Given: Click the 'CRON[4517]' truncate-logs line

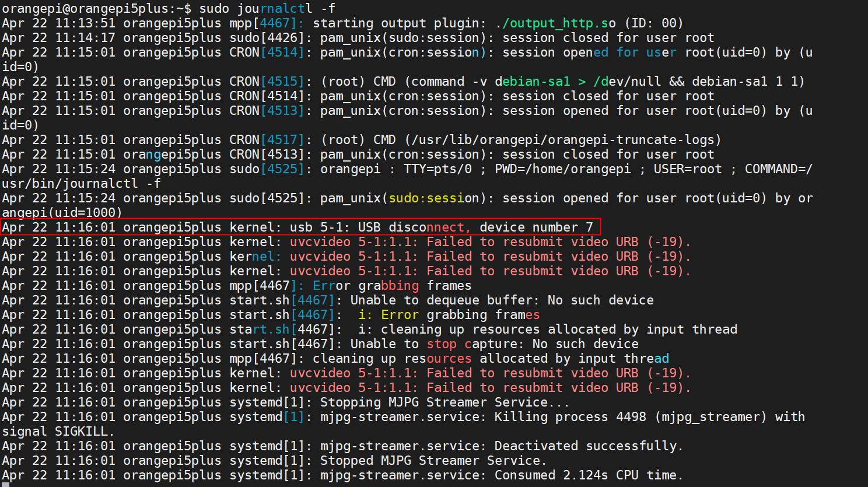Looking at the screenshot, I should point(362,140).
